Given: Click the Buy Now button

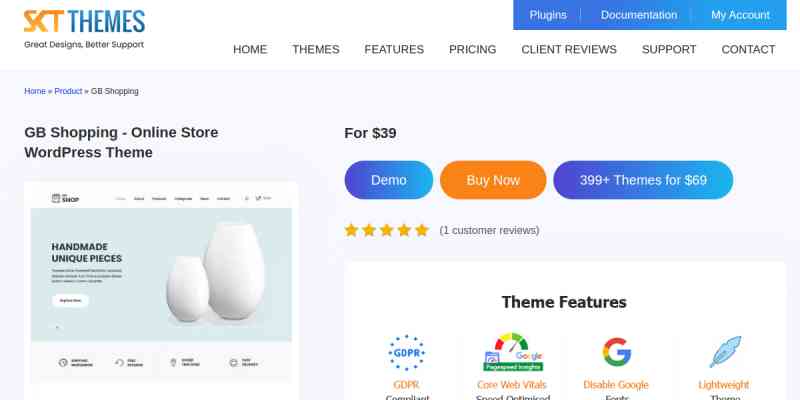Looking at the screenshot, I should coord(493,180).
